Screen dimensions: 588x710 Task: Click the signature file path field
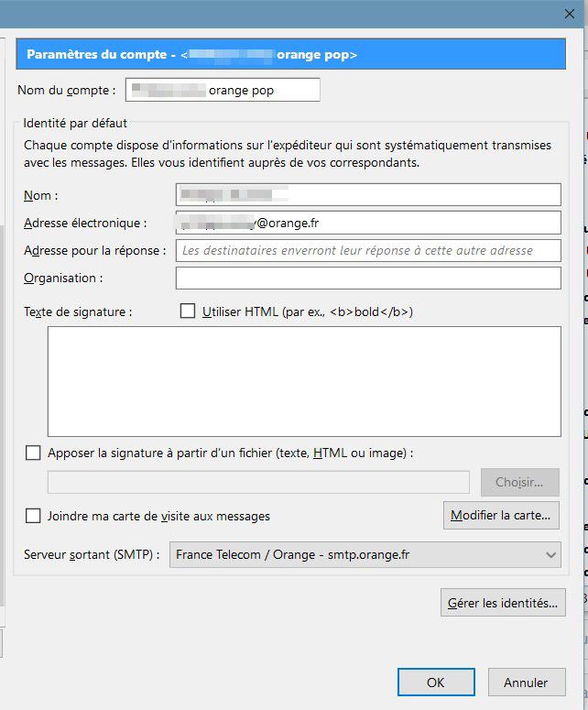258,482
